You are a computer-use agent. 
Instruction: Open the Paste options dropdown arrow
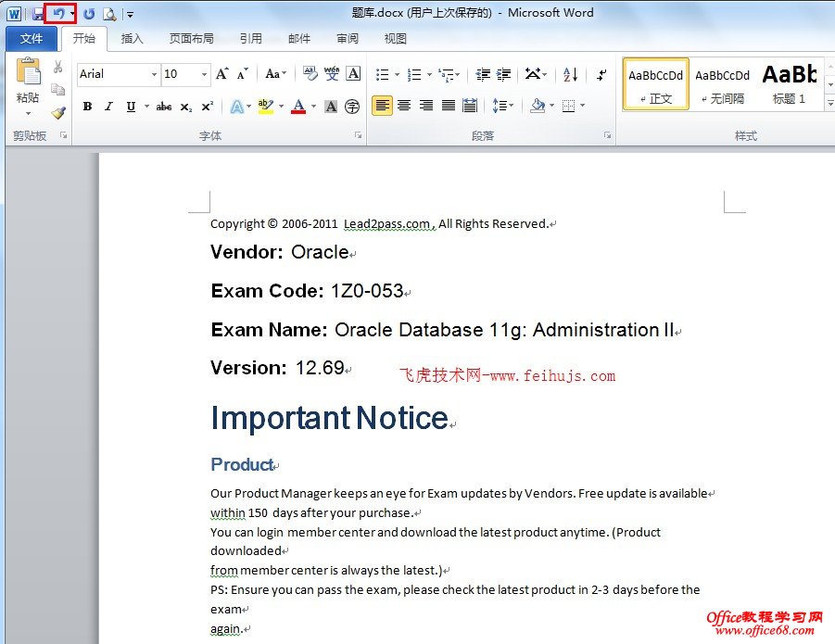click(28, 113)
